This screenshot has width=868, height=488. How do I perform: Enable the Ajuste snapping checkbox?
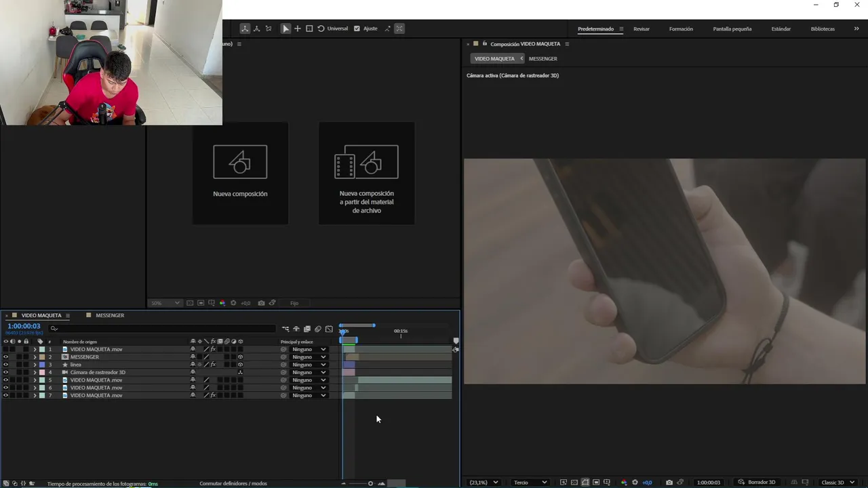point(357,28)
